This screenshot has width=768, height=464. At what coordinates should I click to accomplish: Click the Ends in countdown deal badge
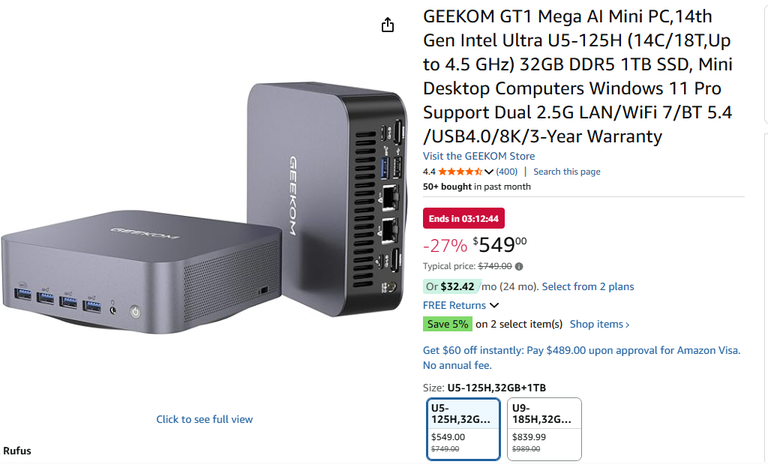464,219
